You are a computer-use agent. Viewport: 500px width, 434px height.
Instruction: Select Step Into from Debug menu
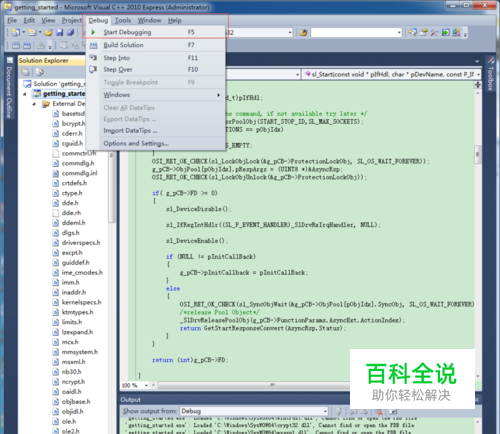click(156, 58)
